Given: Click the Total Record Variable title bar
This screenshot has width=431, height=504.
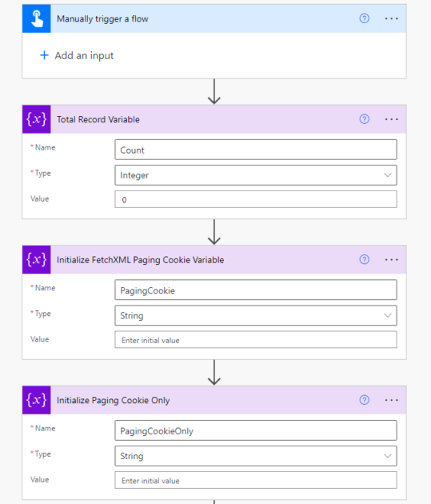Looking at the screenshot, I should coord(214,119).
